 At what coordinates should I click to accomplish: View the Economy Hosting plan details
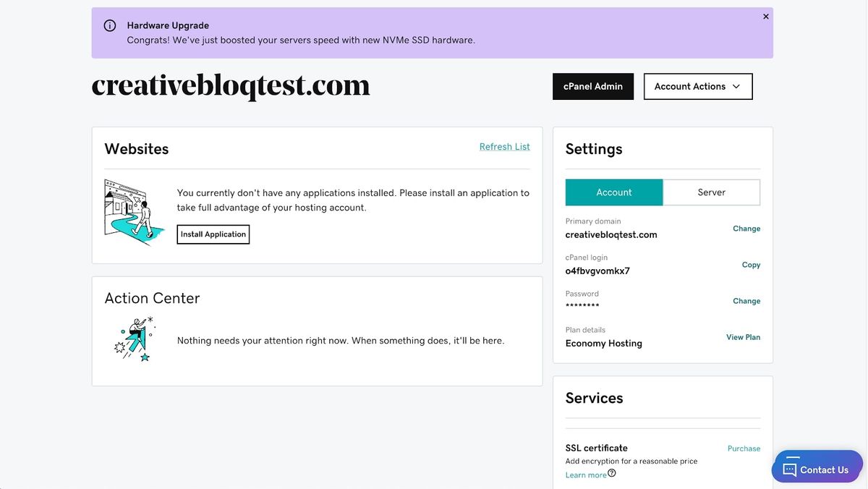click(x=743, y=337)
